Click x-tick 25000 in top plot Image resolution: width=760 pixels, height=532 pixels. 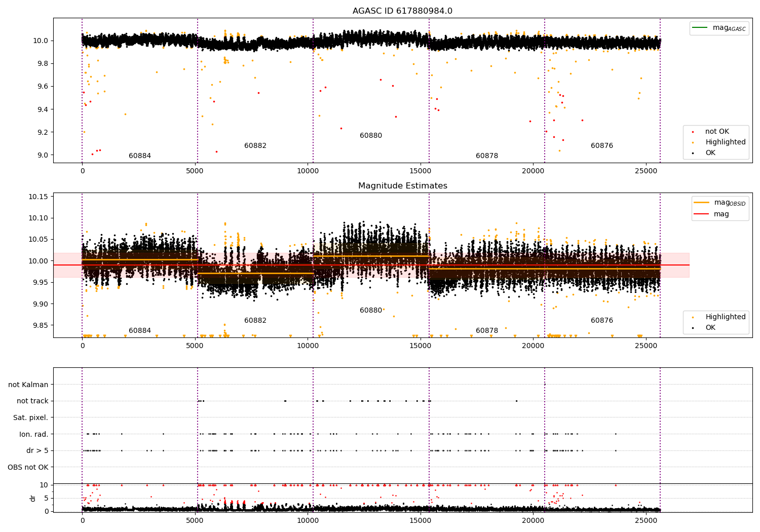click(646, 171)
